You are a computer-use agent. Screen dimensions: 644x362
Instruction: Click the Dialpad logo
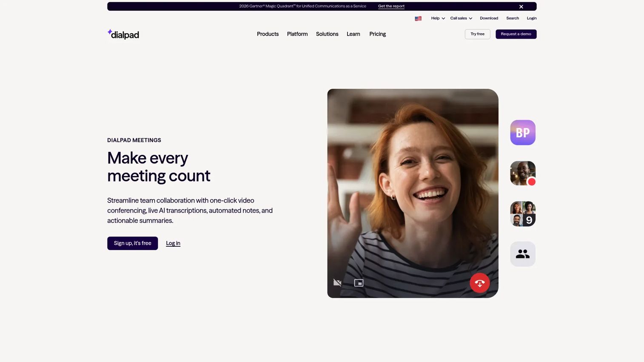(x=123, y=34)
